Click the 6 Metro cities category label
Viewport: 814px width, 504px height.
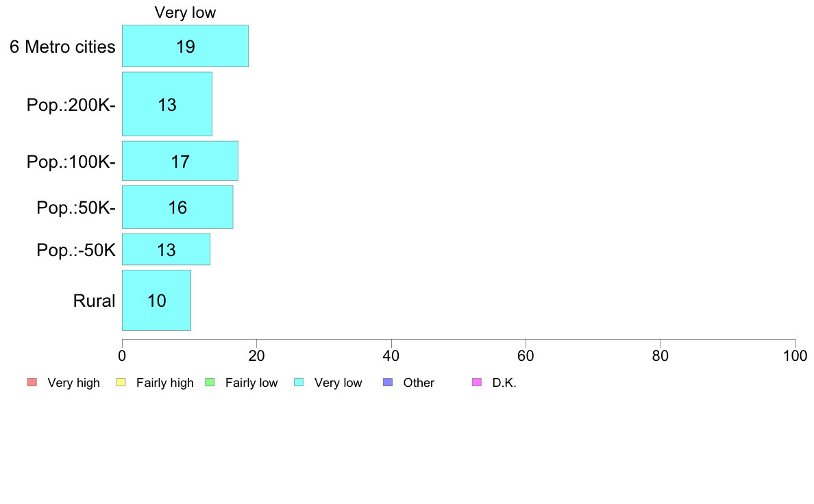[62, 47]
